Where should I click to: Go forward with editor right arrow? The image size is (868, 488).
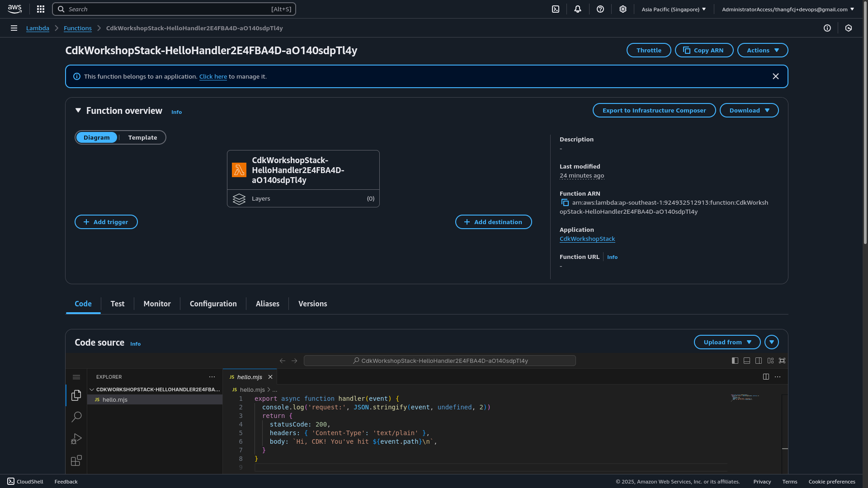tap(294, 361)
